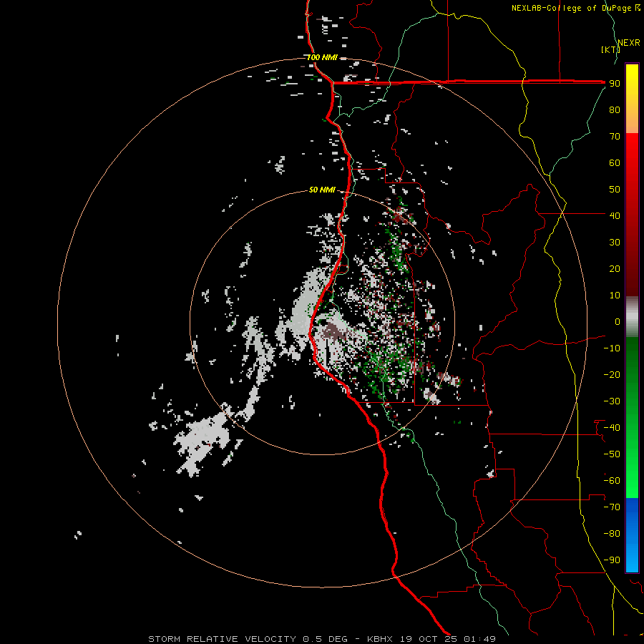Click the -80 value on velocity scale
This screenshot has width=644, height=644.
pos(612,534)
